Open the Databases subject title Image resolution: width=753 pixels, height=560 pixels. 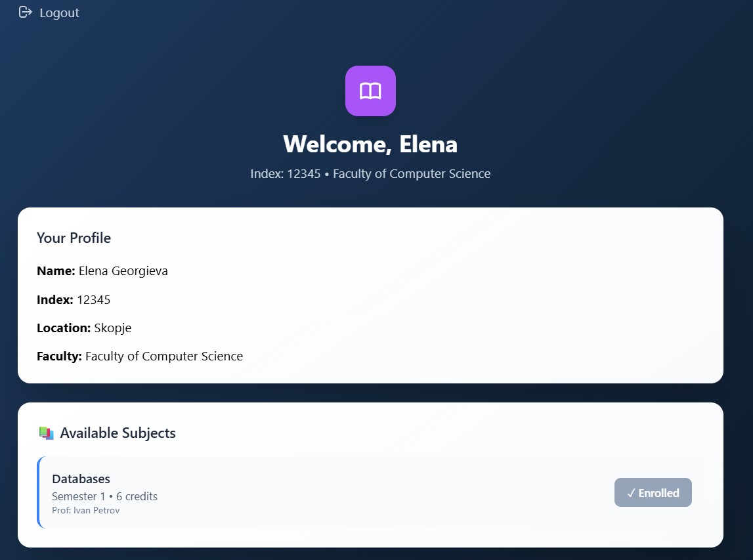click(x=81, y=479)
